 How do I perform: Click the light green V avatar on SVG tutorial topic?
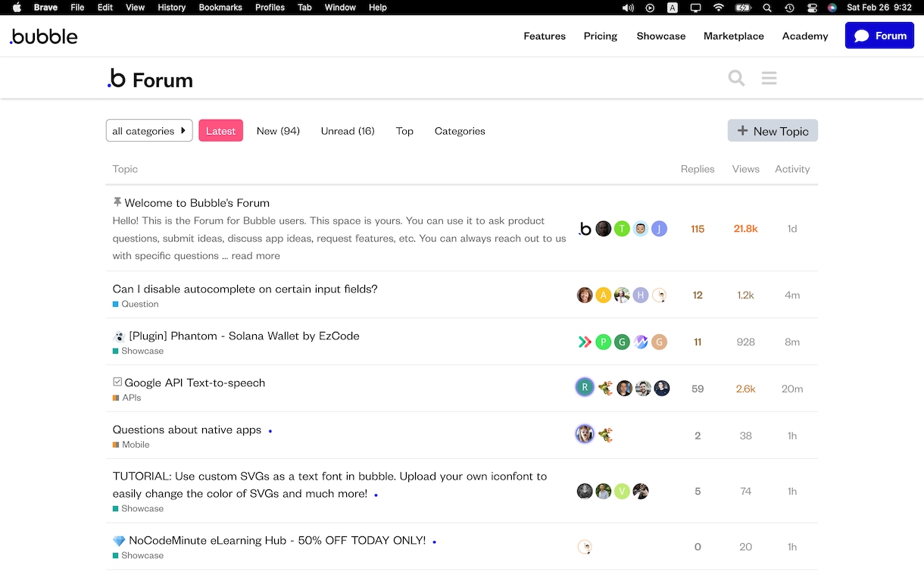pyautogui.click(x=622, y=492)
